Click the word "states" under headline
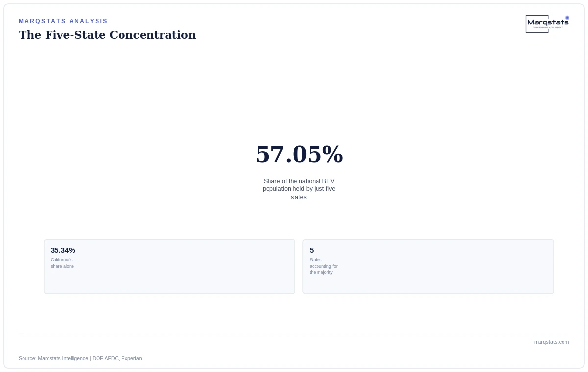The width and height of the screenshot is (588, 372). 298,197
